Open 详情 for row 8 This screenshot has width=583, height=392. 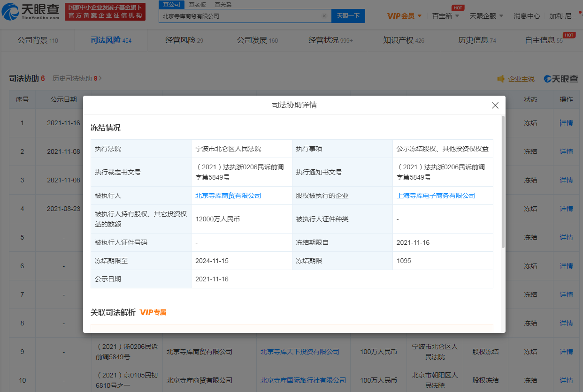coord(566,323)
